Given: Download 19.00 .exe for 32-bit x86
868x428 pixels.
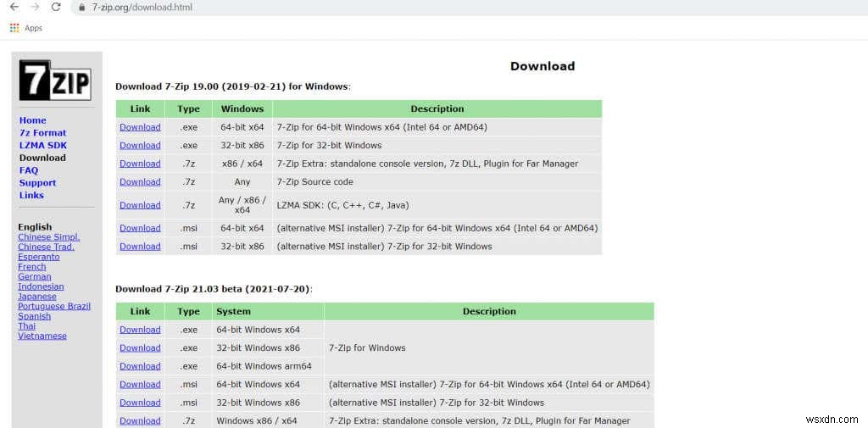Looking at the screenshot, I should pos(140,146).
